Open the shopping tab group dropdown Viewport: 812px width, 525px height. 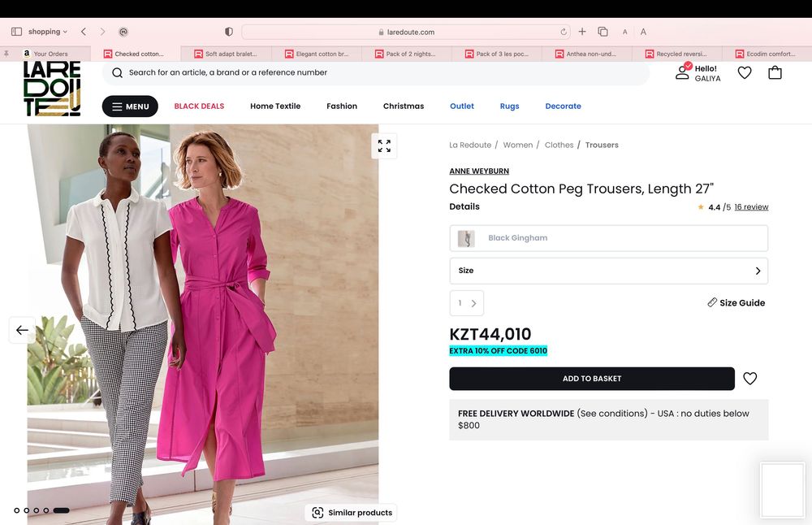(48, 32)
